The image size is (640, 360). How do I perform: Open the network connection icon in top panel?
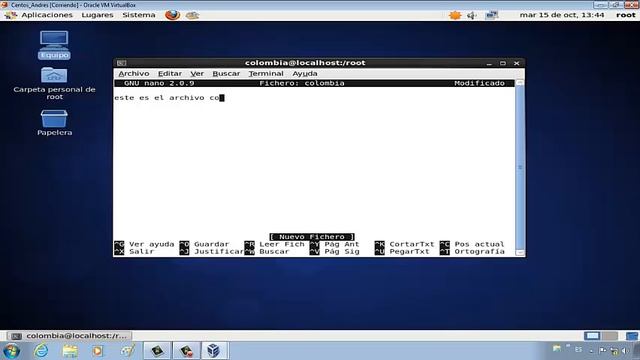point(491,16)
